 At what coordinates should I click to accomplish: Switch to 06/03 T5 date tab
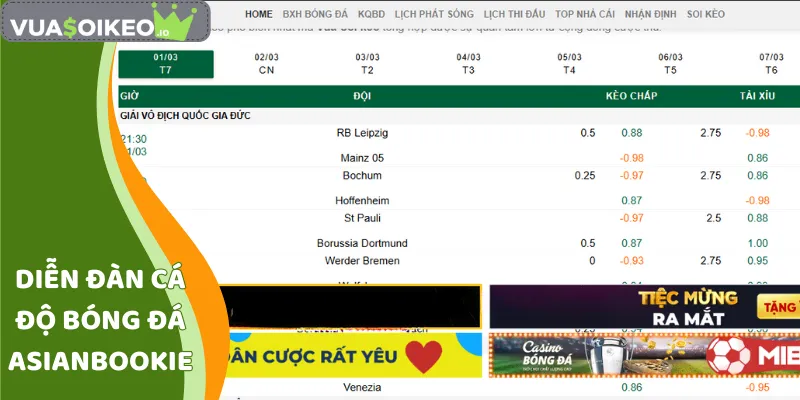(670, 64)
